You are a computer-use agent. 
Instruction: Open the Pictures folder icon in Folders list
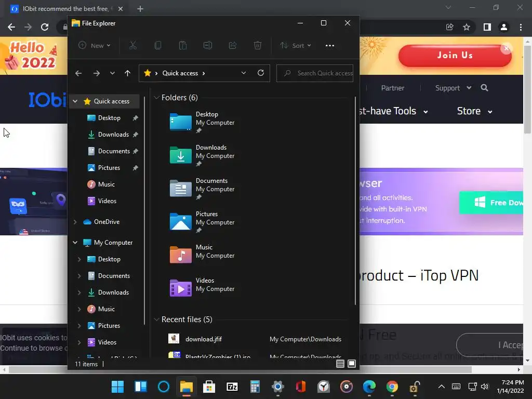(180, 222)
